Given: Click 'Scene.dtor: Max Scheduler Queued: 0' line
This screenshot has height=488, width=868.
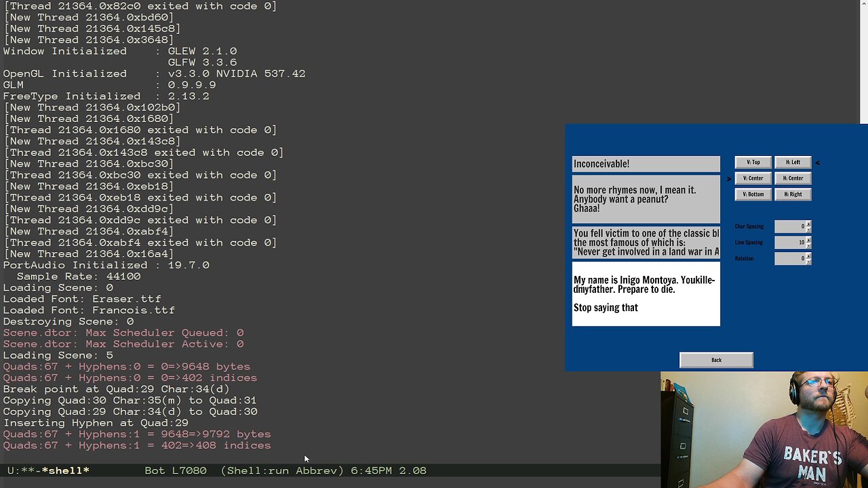Looking at the screenshot, I should tap(123, 333).
